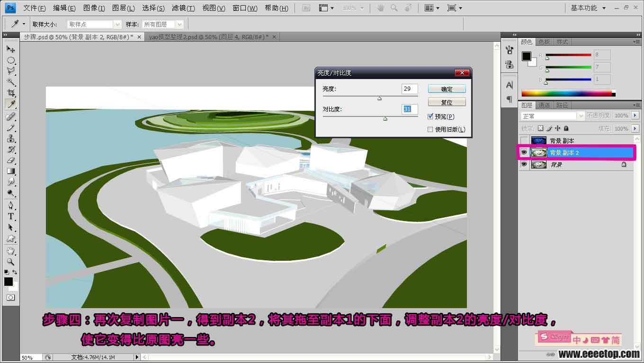Open the 窗口(W) menu
Screen dimensions: 644x363
pos(245,8)
